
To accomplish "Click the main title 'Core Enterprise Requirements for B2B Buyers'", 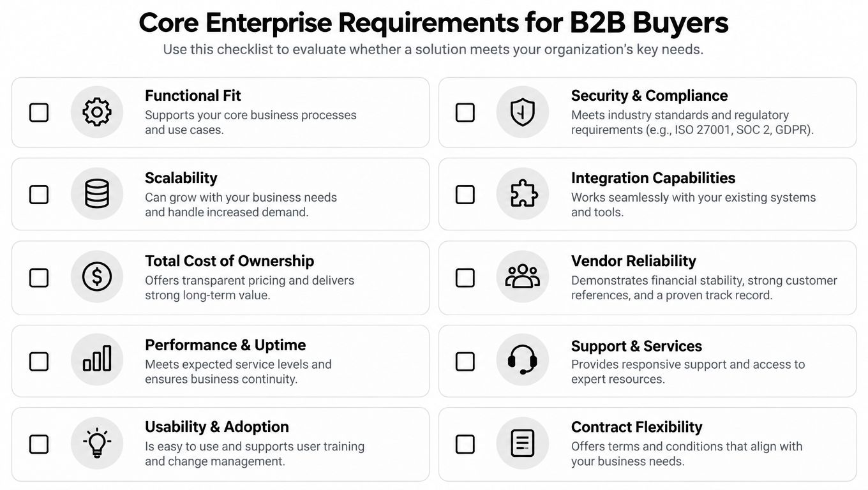I will (x=433, y=23).
